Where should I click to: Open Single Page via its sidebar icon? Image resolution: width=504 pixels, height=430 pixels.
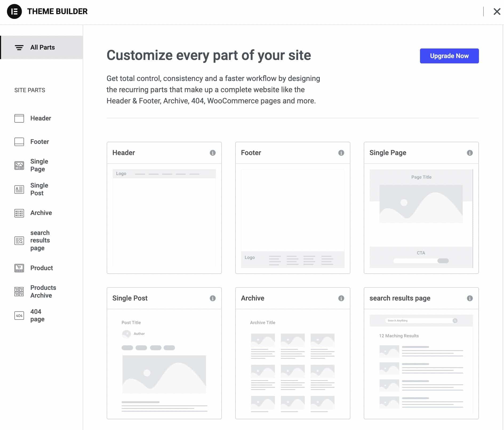19,165
